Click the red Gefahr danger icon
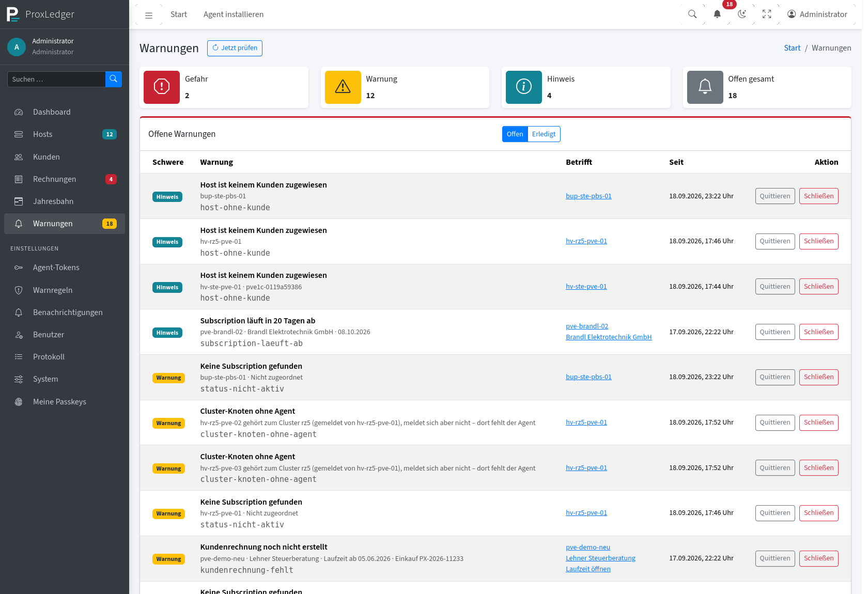The height and width of the screenshot is (594, 868). pyautogui.click(x=162, y=87)
